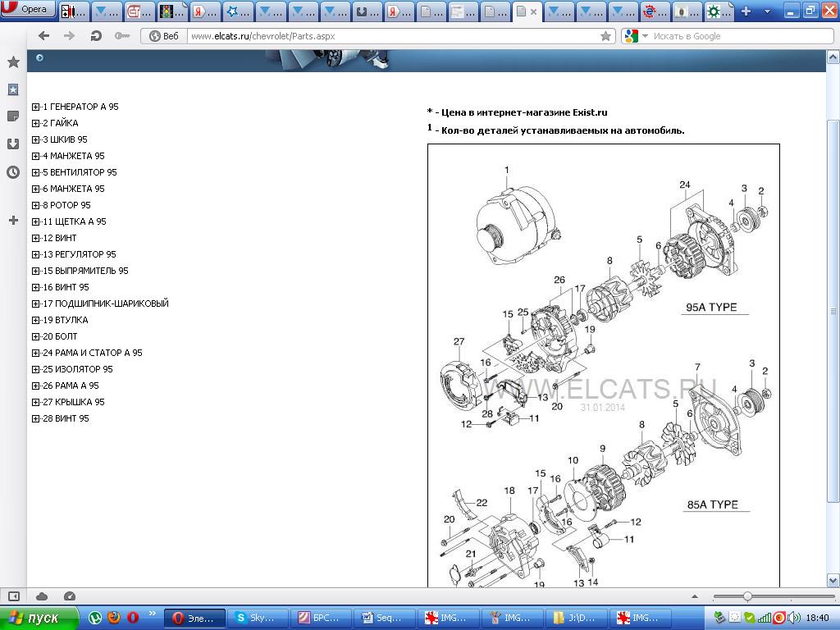Open the History panel in sidebar
The height and width of the screenshot is (630, 840).
pyautogui.click(x=13, y=172)
